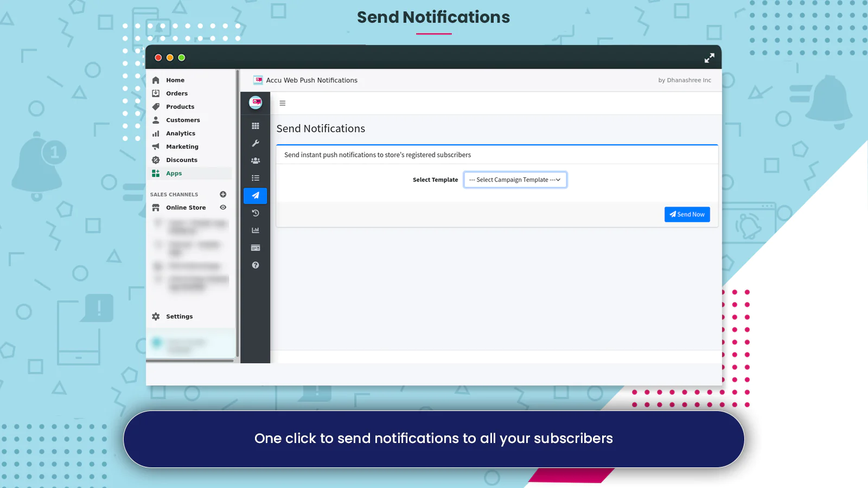Click the Analytics bars icon
The height and width of the screenshot is (488, 868).
click(x=156, y=133)
